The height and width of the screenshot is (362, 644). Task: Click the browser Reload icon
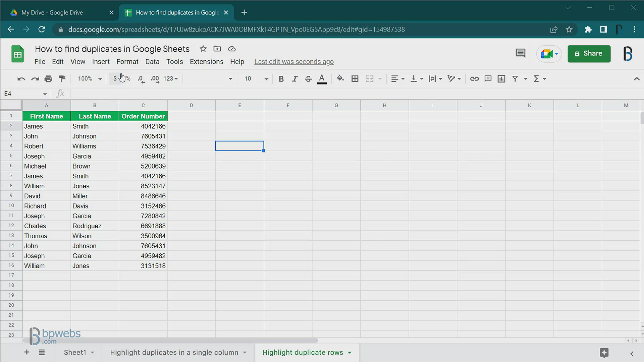pyautogui.click(x=42, y=29)
